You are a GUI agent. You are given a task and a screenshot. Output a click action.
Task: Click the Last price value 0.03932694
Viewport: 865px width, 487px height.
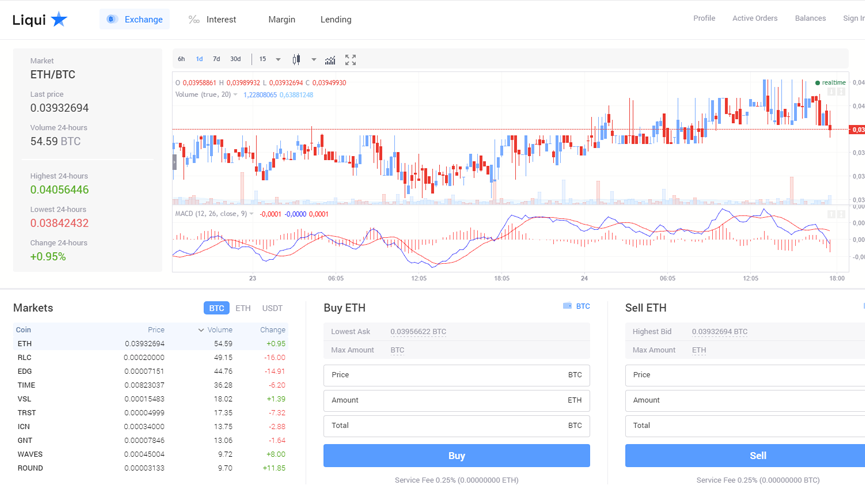point(59,108)
